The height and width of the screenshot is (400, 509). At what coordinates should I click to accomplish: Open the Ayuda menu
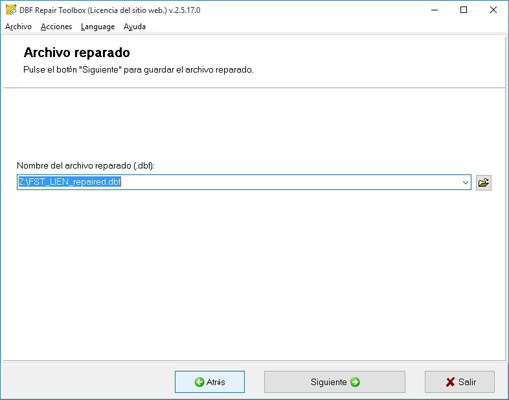point(135,27)
